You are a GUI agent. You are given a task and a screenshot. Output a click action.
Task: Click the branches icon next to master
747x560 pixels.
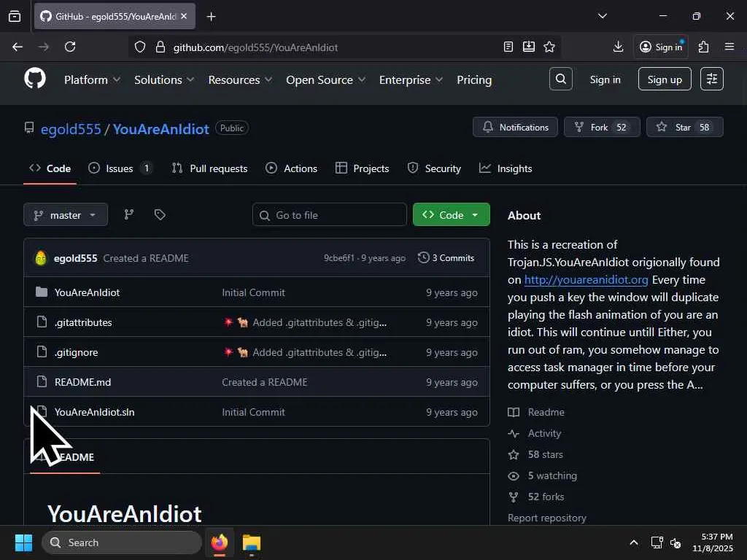point(129,215)
